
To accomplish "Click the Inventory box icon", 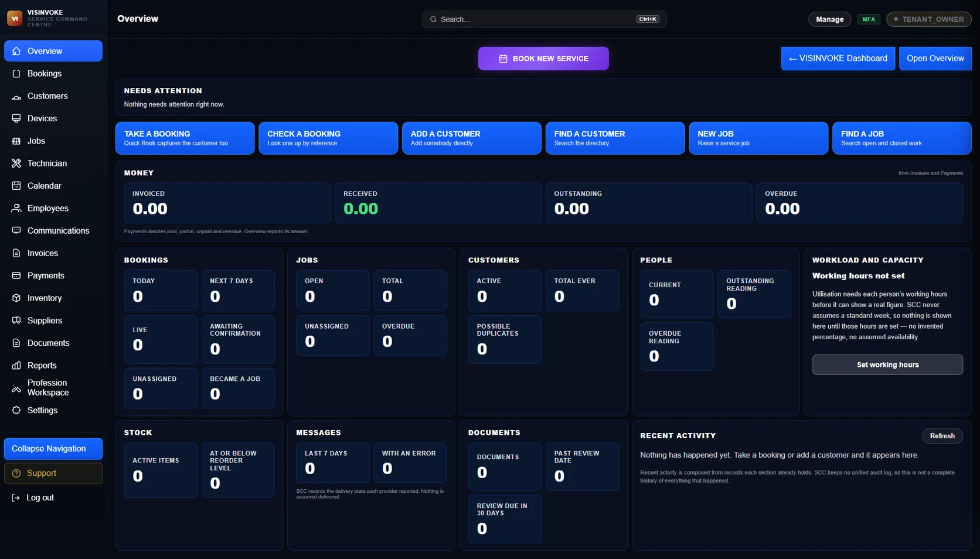I will [x=16, y=298].
